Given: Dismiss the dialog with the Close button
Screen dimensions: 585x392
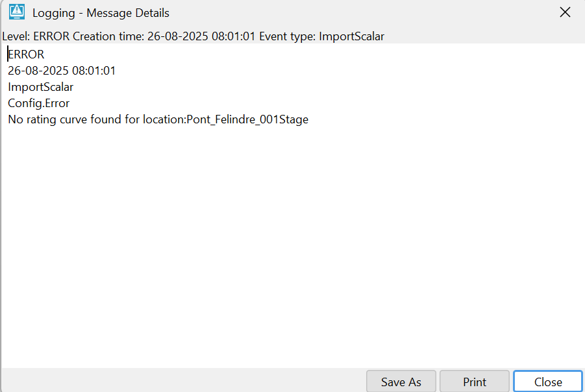Looking at the screenshot, I should pyautogui.click(x=548, y=382).
